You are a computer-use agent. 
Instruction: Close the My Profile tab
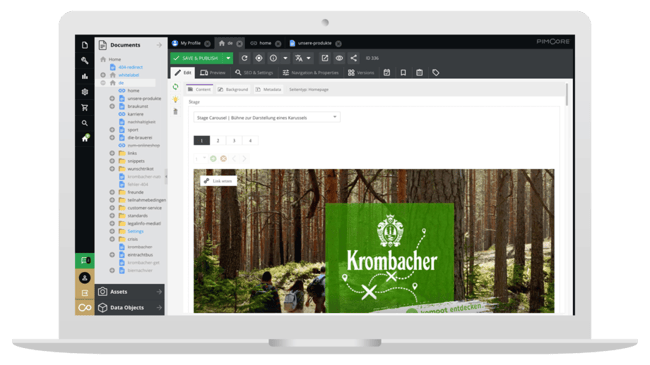(x=207, y=44)
